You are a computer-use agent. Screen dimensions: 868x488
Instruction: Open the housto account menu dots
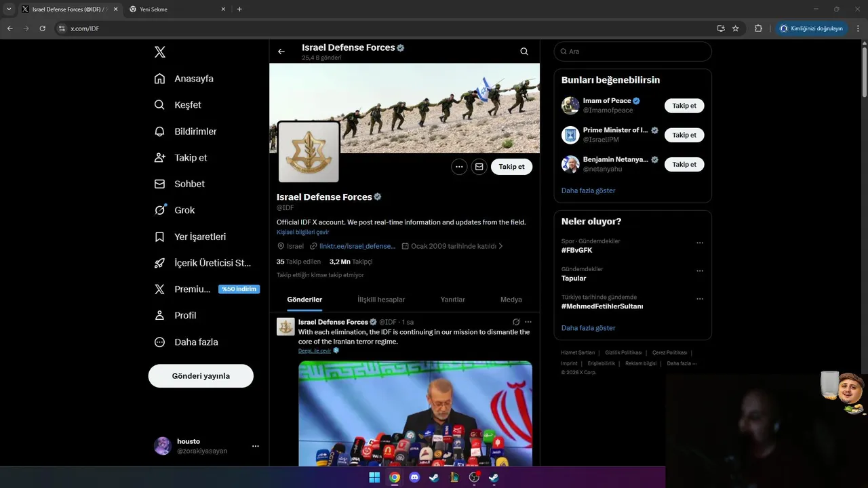tap(256, 446)
